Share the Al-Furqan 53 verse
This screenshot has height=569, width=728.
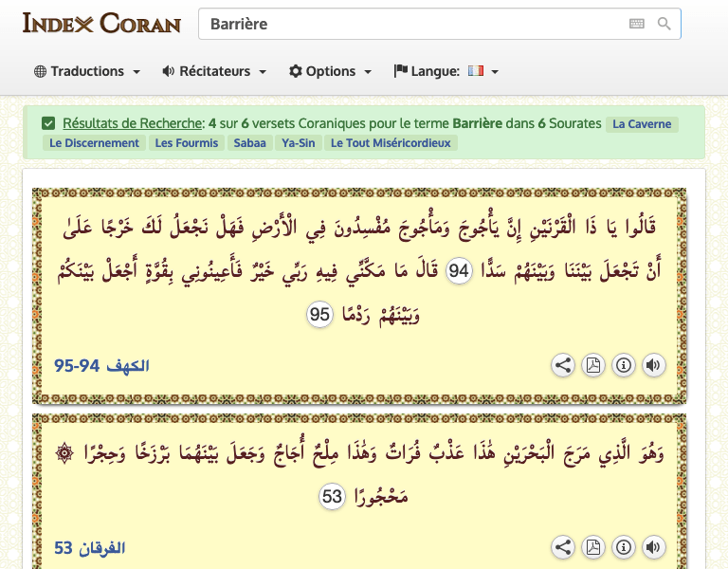click(563, 547)
